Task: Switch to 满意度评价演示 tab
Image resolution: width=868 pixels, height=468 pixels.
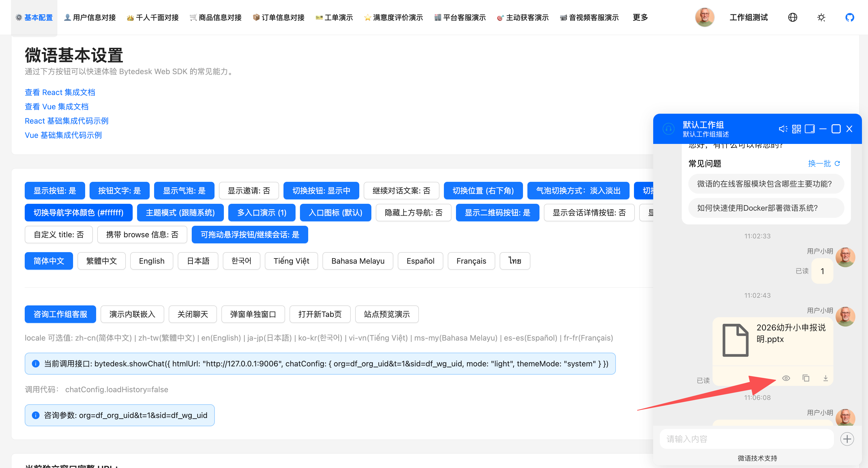Action: click(394, 17)
